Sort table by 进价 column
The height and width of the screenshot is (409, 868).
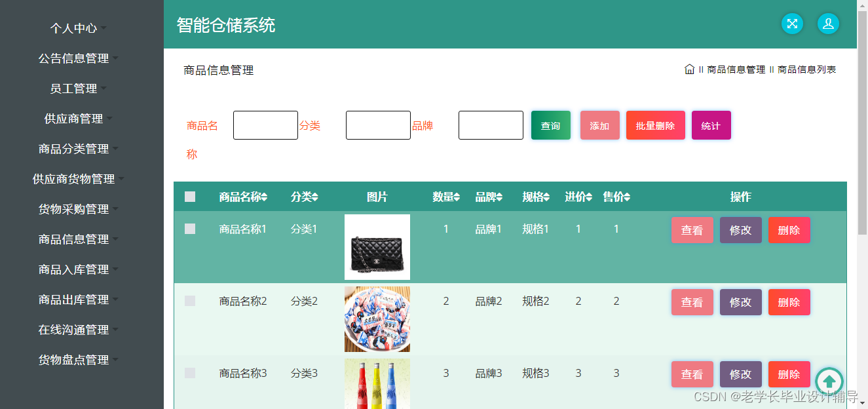578,197
